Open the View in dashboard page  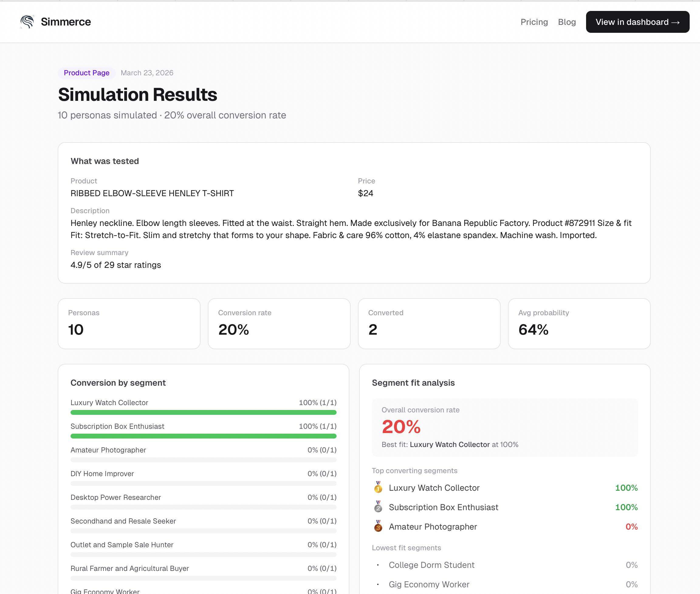pyautogui.click(x=637, y=22)
